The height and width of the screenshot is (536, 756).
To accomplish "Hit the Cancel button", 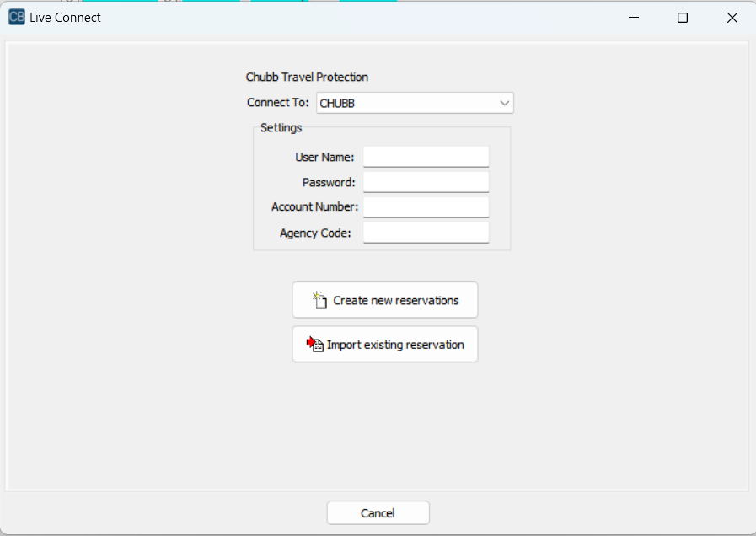I will pos(378,513).
